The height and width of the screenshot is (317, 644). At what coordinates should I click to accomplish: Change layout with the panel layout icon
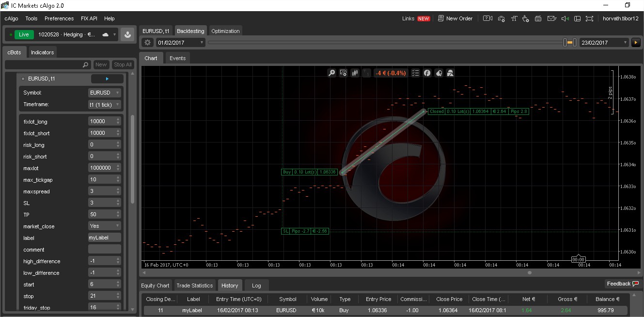pos(577,18)
